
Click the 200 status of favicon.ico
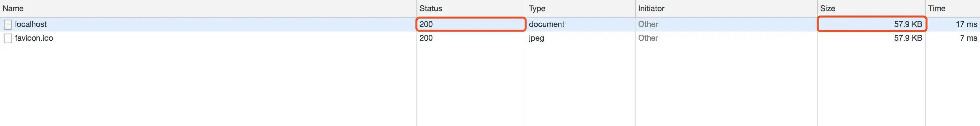(426, 38)
